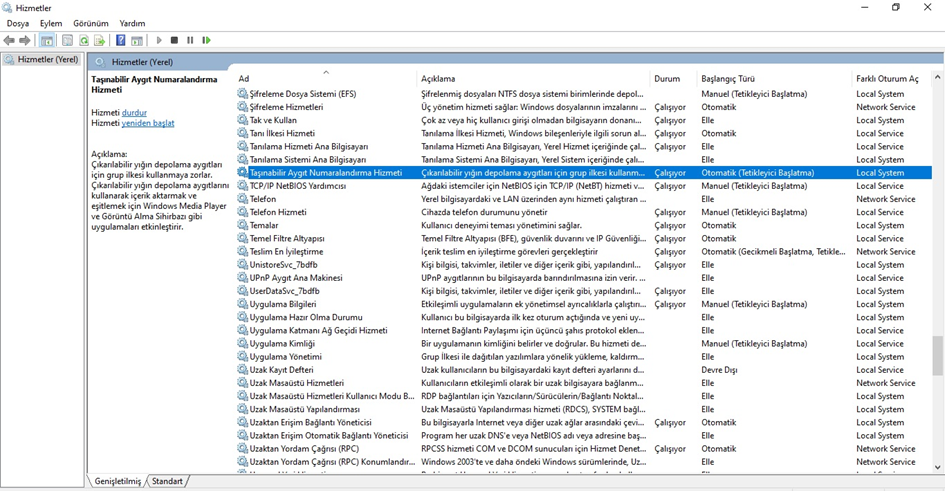Click the Help icon in the toolbar
Image resolution: width=945 pixels, height=491 pixels.
tap(120, 40)
